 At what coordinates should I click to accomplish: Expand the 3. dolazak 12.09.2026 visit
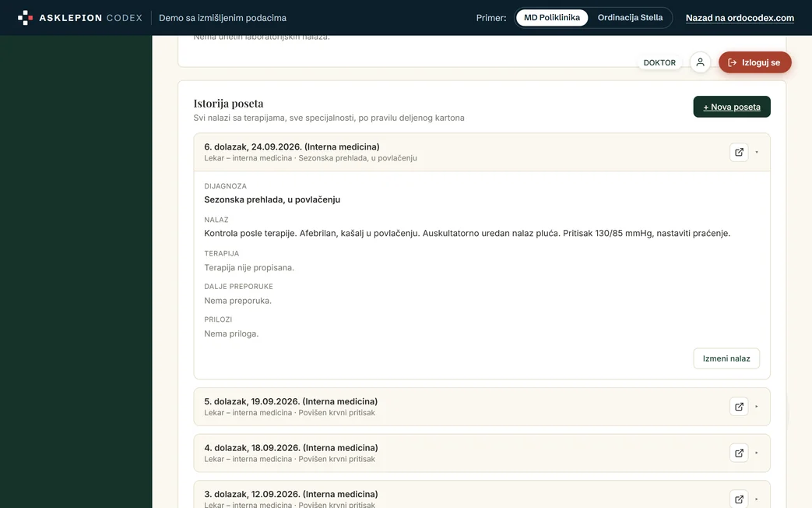(x=757, y=499)
